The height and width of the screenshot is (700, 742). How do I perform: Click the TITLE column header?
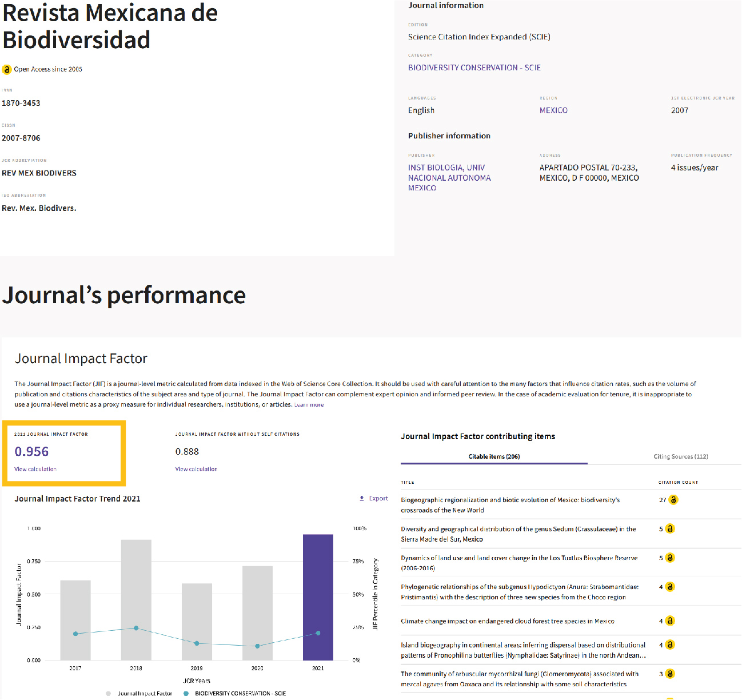(408, 482)
